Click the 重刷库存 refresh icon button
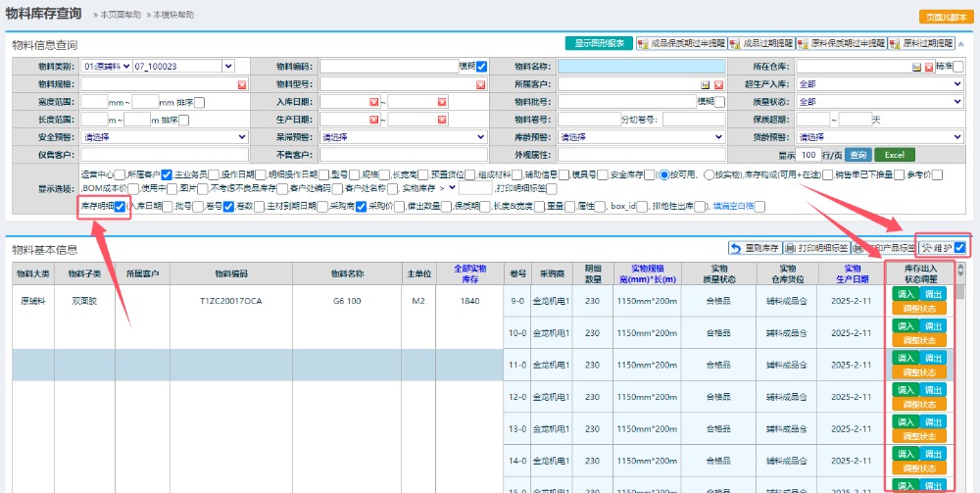Screen dimensions: 980x493 755,248
